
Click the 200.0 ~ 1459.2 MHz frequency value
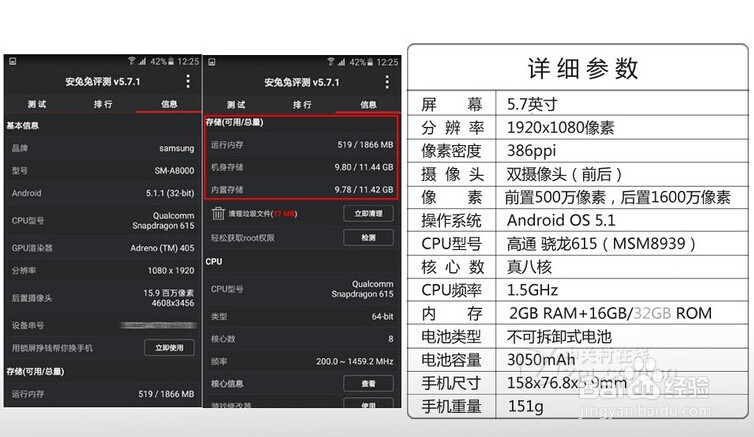[x=354, y=362]
